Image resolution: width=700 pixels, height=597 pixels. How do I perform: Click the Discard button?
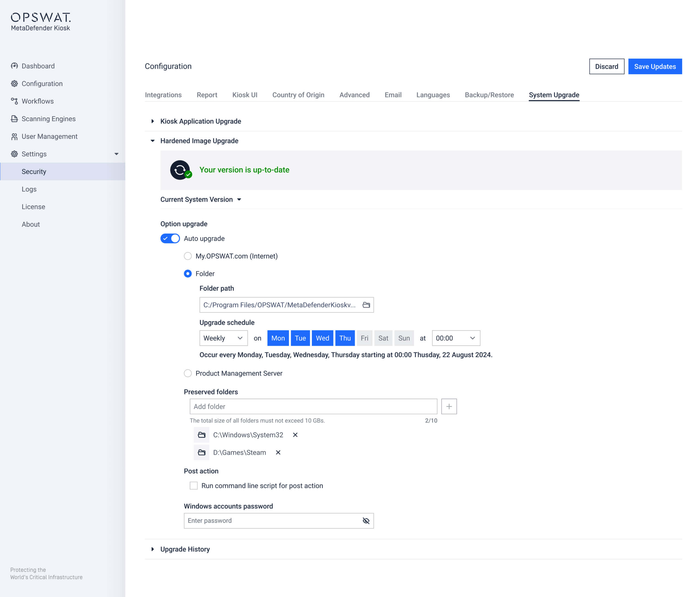(607, 67)
